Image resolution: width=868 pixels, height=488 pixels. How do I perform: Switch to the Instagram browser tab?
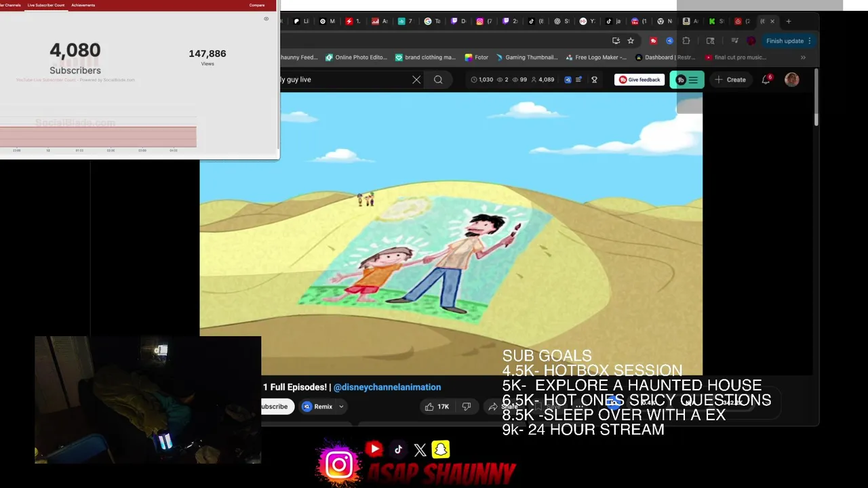[x=484, y=21]
